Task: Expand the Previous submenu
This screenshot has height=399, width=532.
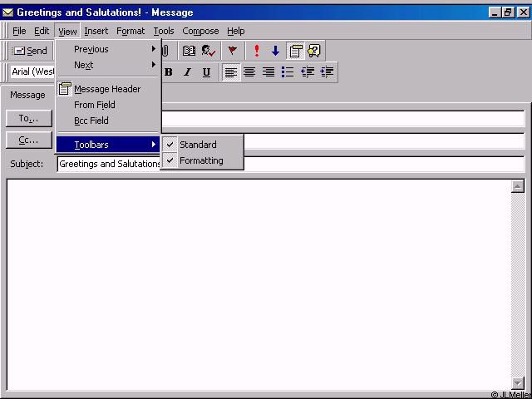Action: tap(108, 49)
